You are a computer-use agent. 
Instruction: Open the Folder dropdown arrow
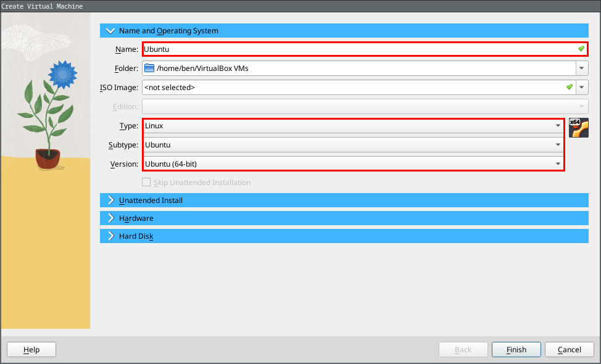coord(582,68)
